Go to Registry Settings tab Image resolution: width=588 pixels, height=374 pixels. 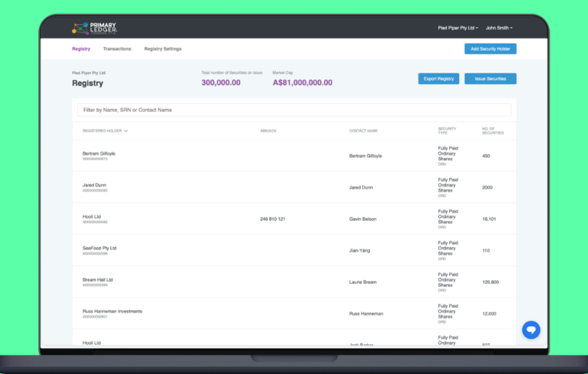tap(163, 48)
